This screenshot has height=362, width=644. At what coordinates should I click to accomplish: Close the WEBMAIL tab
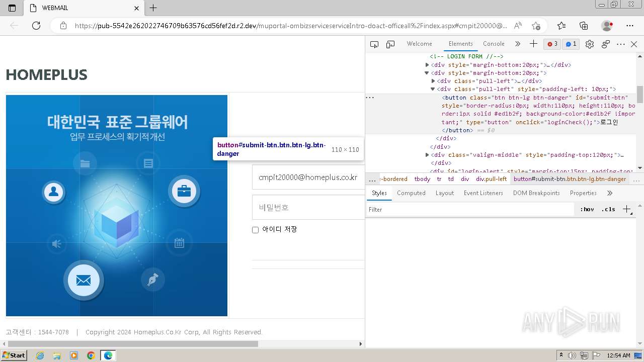137,8
